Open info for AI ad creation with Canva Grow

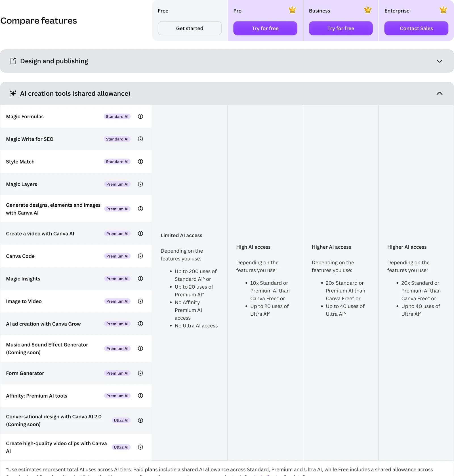coord(140,324)
